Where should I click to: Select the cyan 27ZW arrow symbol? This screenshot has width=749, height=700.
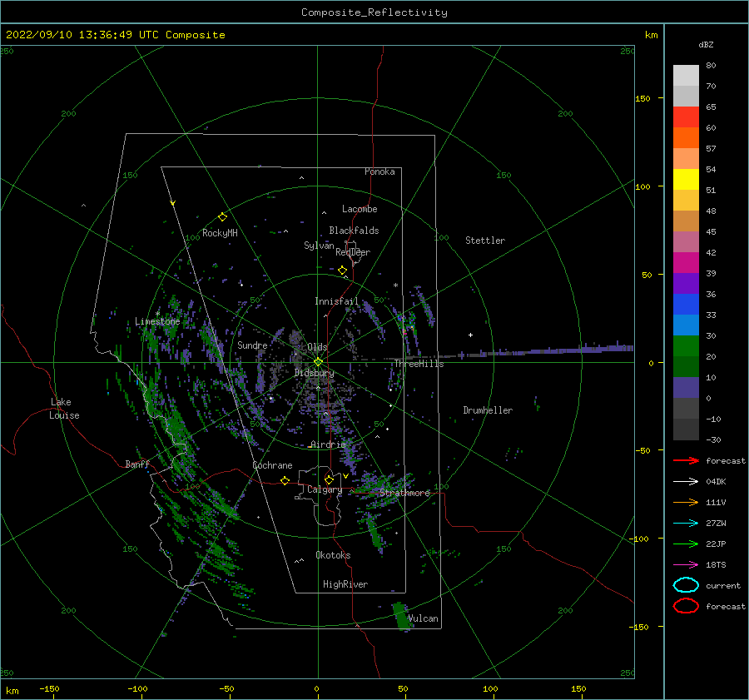(686, 524)
